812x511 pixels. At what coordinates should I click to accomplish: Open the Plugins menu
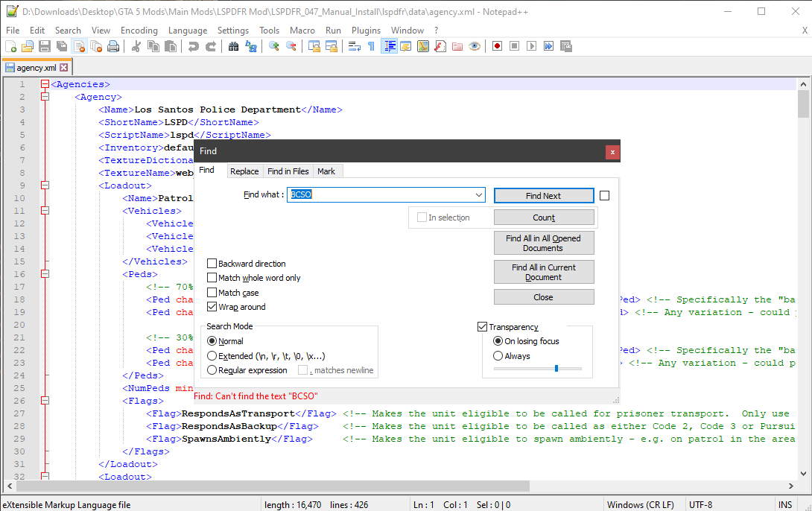[366, 31]
